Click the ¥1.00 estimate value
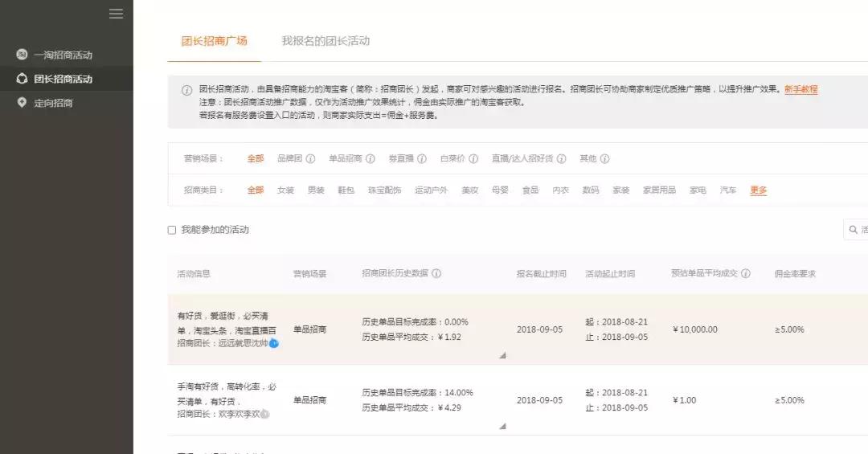 pos(684,401)
